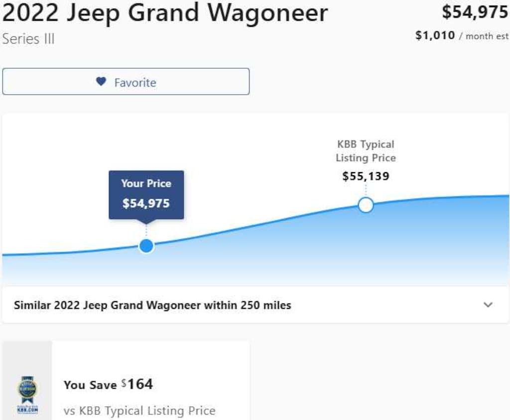
Task: Select the white KBB Typical price marker
Action: 366,205
